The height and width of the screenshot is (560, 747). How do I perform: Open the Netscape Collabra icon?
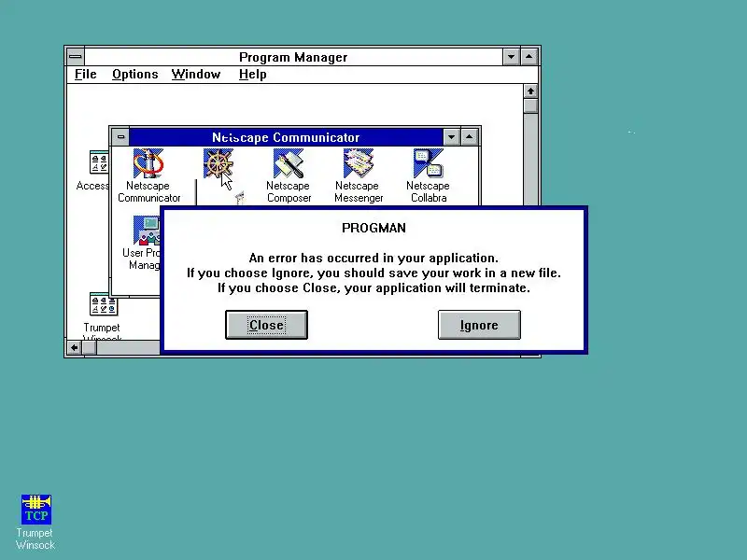(429, 164)
